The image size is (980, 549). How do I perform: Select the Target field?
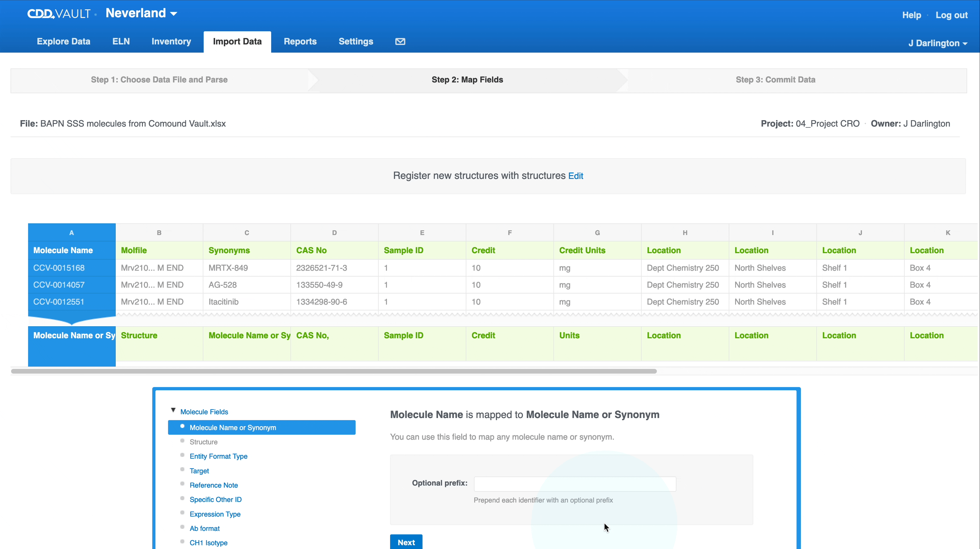(x=199, y=471)
